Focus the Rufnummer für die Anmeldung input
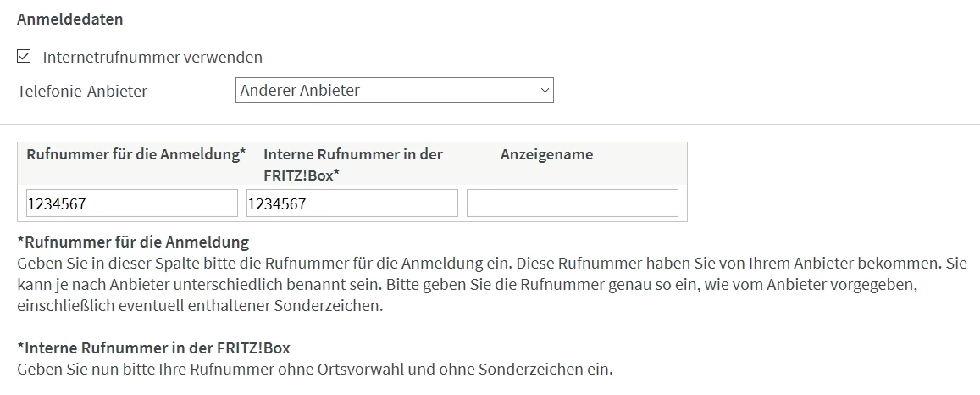 pyautogui.click(x=132, y=203)
